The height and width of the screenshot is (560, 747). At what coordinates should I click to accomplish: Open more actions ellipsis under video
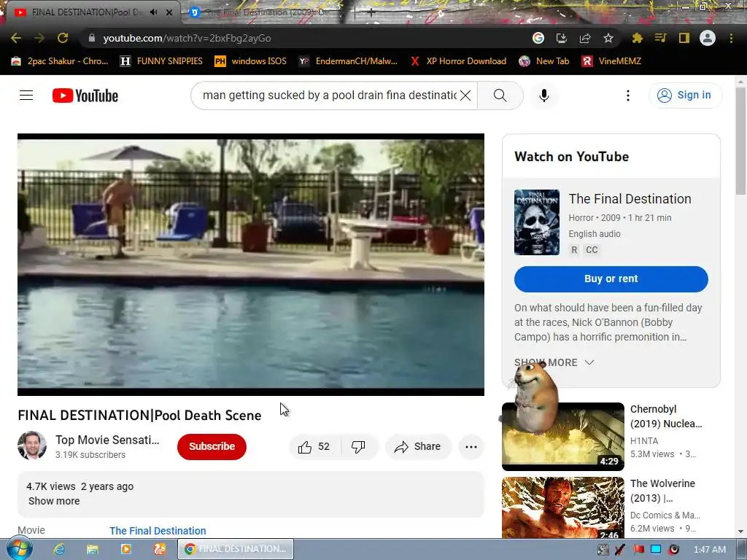point(471,447)
